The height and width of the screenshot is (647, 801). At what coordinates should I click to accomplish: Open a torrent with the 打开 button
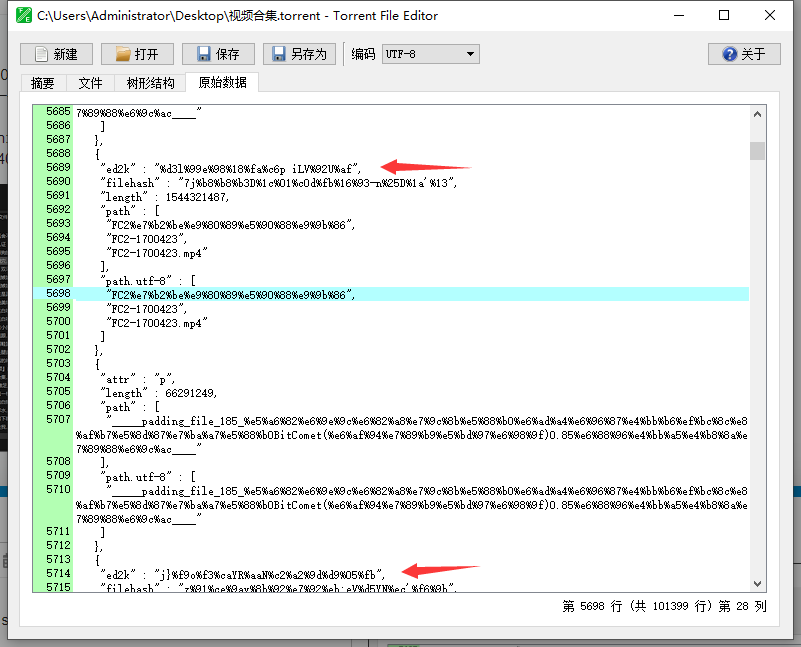coord(137,54)
